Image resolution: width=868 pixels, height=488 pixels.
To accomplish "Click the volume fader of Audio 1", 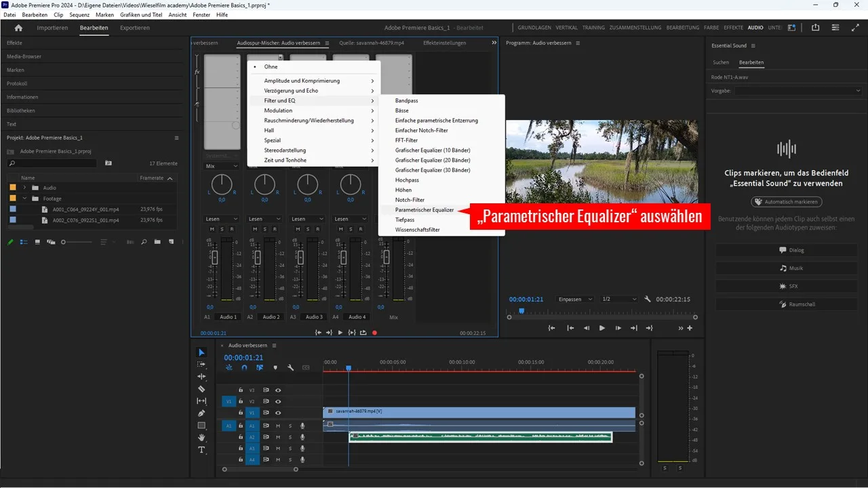I will 216,258.
